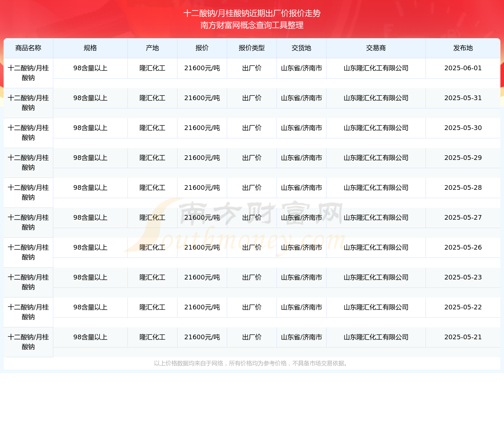Click 出厂价 in the 2025-05-28 row
Screen dimensions: 504x434
point(252,188)
